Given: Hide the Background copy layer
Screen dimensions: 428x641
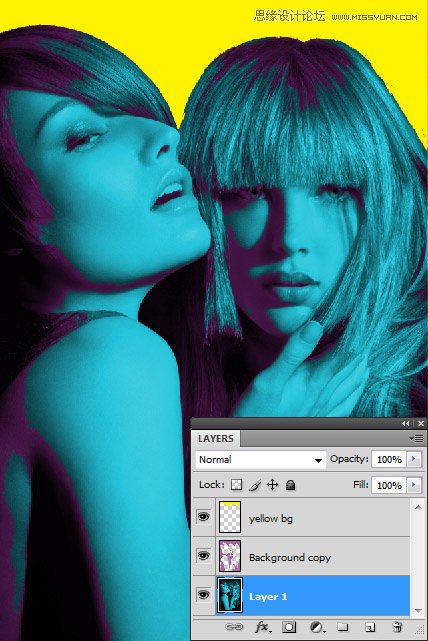Looking at the screenshot, I should pos(204,556).
